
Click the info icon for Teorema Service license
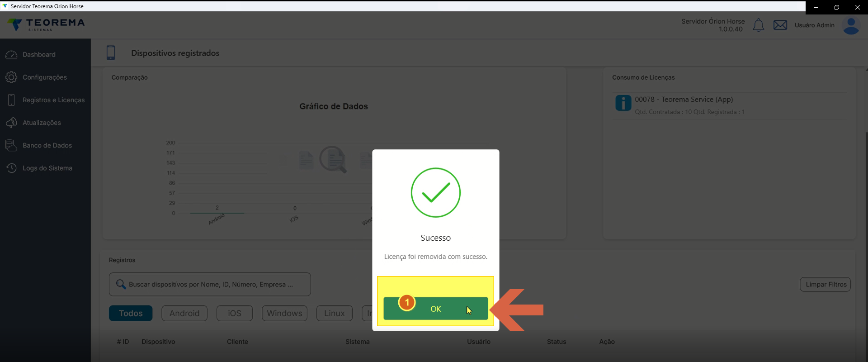(x=623, y=103)
